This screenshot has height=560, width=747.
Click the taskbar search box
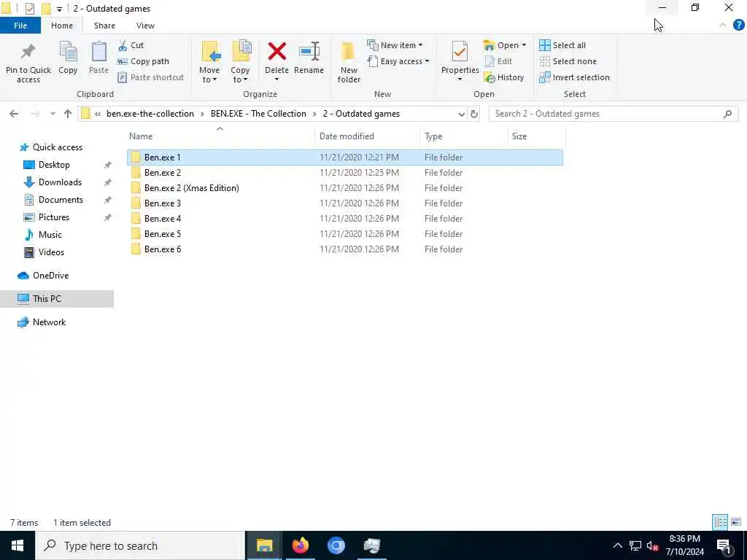140,545
